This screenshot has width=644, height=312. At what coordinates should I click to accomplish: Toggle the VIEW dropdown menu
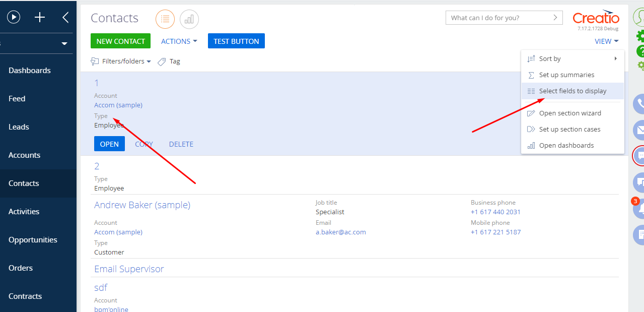pos(606,41)
